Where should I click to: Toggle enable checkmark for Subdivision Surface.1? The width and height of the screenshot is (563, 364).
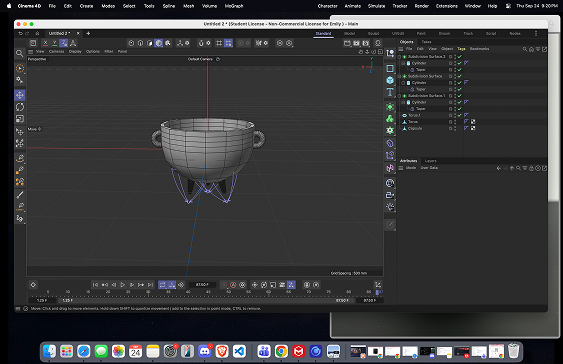click(460, 96)
